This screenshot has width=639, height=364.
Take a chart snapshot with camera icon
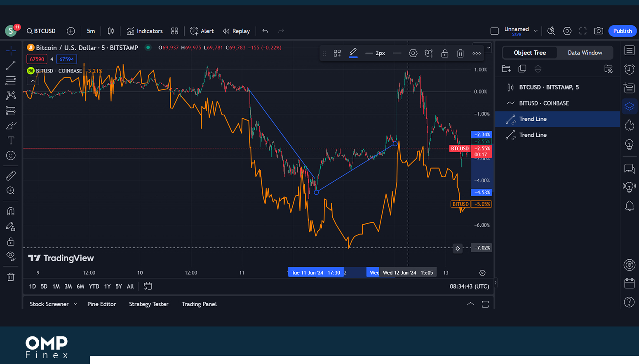[599, 31]
